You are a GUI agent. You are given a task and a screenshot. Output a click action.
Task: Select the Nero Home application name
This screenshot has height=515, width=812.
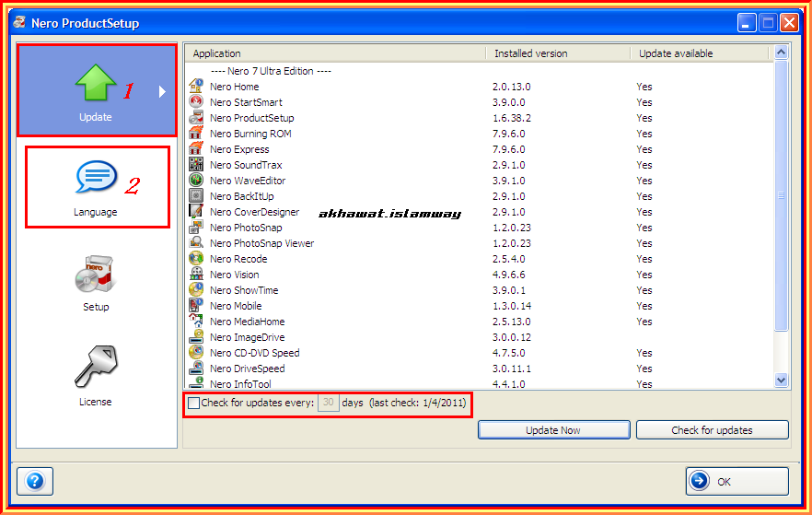click(235, 87)
